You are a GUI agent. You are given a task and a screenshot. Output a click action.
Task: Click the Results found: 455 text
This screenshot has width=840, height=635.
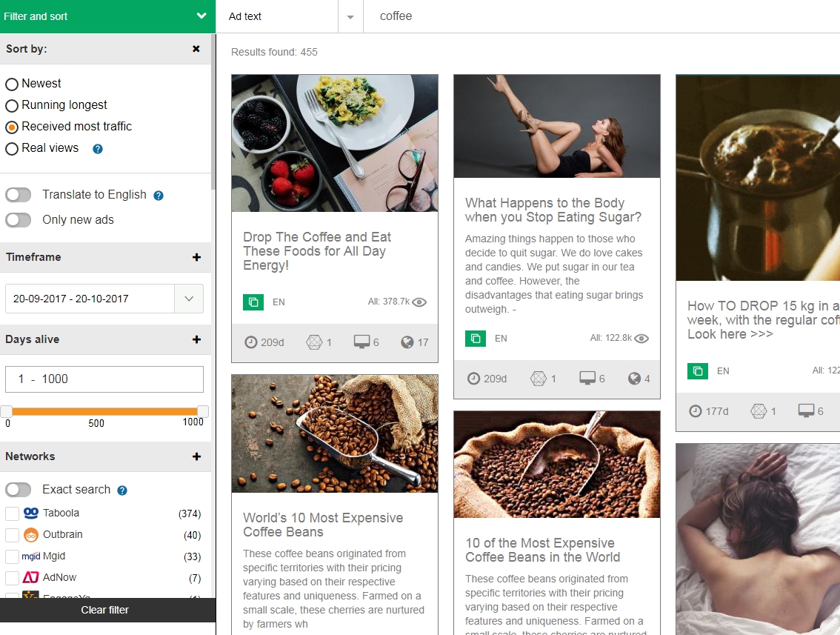point(274,53)
